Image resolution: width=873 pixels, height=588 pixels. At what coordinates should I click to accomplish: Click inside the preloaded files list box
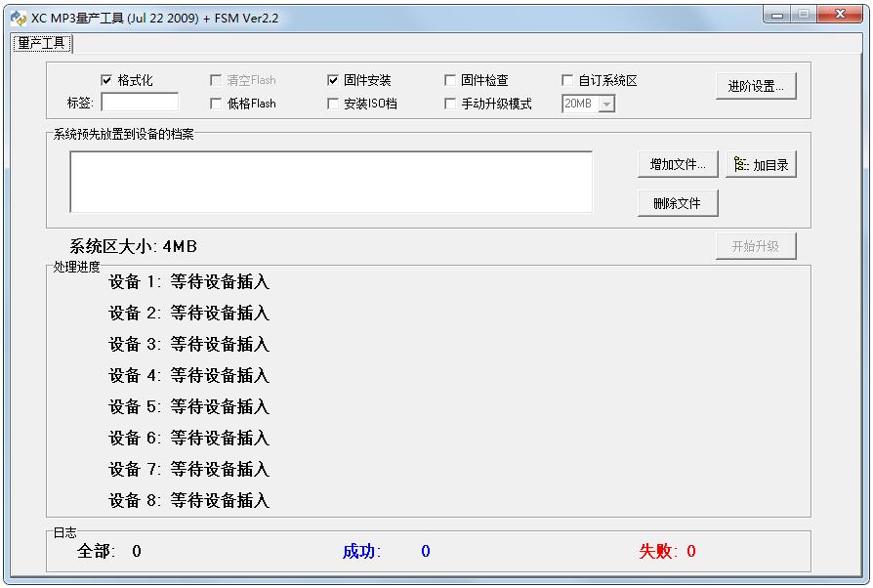pyautogui.click(x=330, y=181)
